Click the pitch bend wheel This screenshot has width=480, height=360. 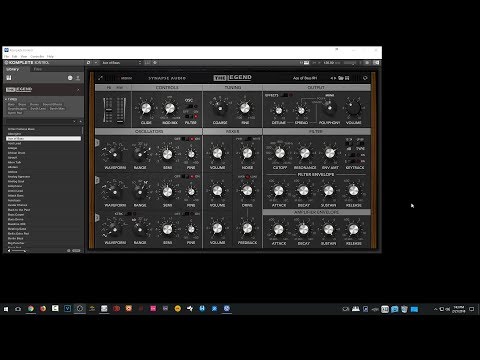click(x=108, y=110)
